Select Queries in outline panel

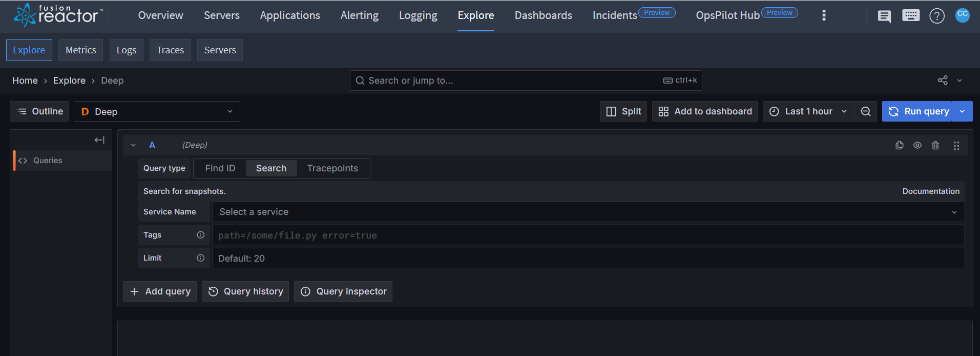(x=62, y=161)
